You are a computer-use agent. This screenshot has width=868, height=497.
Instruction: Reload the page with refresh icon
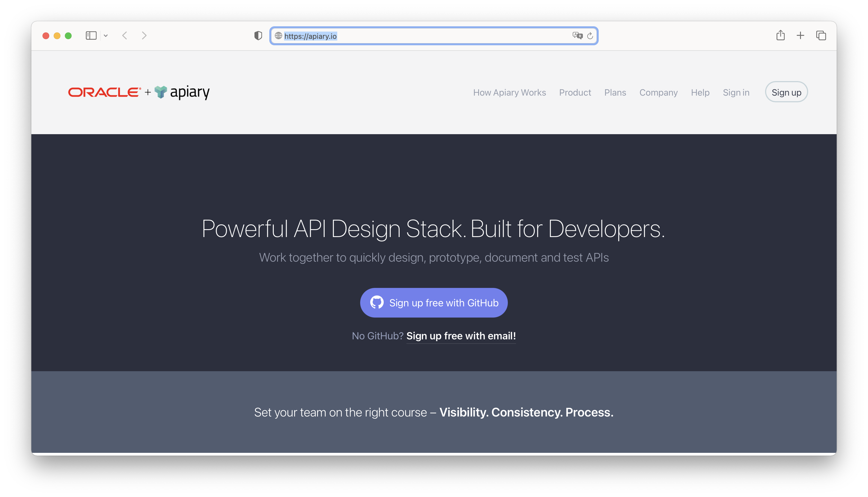tap(590, 36)
